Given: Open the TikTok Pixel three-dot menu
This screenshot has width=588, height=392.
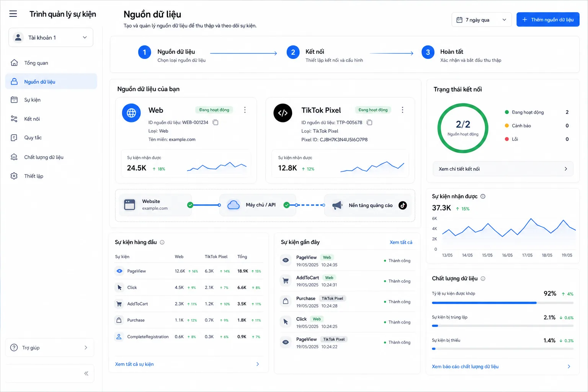Looking at the screenshot, I should pyautogui.click(x=402, y=110).
